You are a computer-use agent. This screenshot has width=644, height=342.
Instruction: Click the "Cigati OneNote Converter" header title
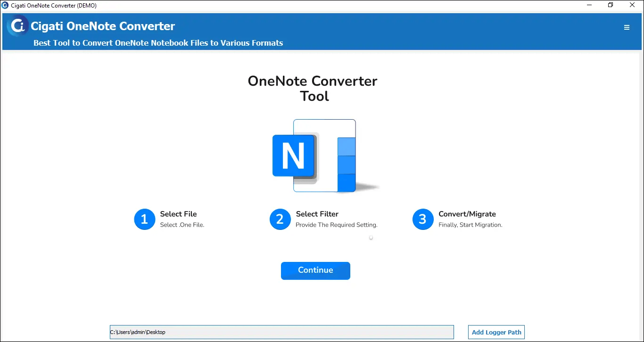(103, 26)
